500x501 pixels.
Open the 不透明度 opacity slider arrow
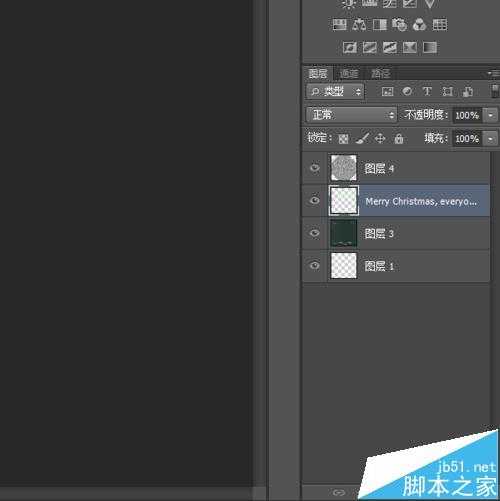[491, 115]
